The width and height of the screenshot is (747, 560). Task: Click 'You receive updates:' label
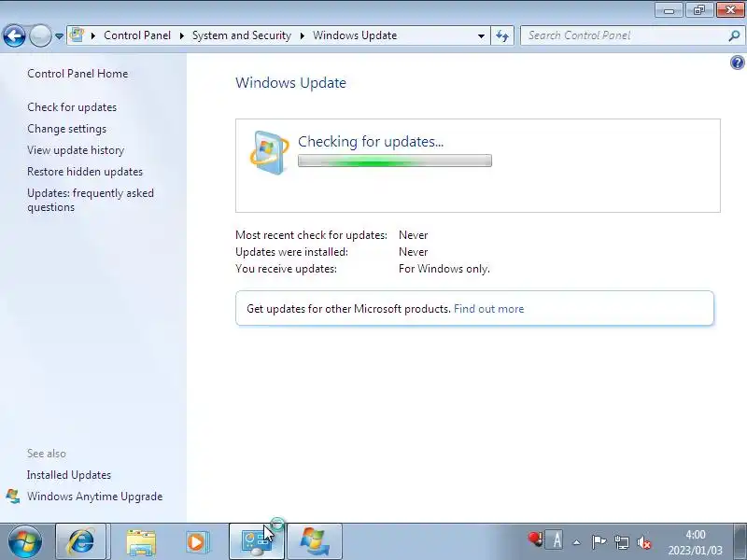286,269
